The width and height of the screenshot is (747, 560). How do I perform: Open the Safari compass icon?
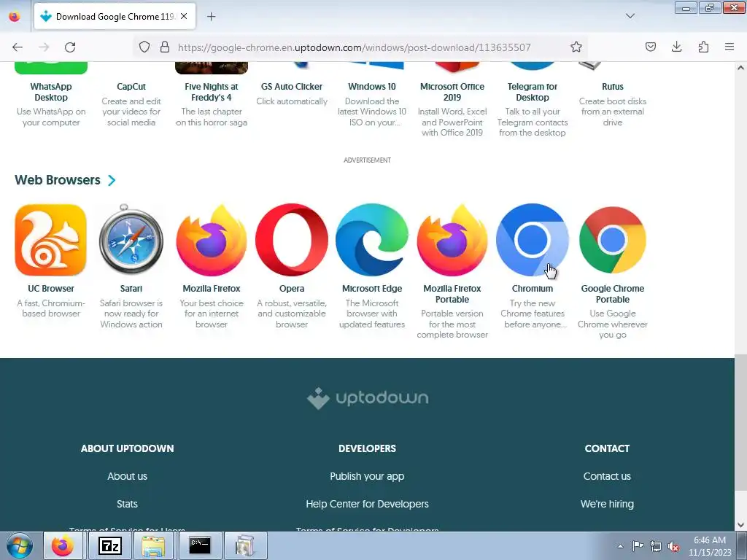(131, 240)
